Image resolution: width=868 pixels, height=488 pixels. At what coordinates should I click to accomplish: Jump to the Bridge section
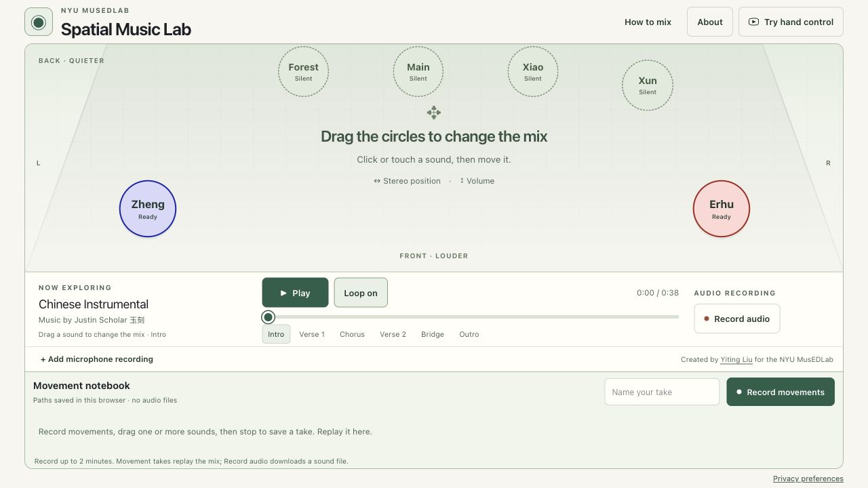tap(433, 334)
